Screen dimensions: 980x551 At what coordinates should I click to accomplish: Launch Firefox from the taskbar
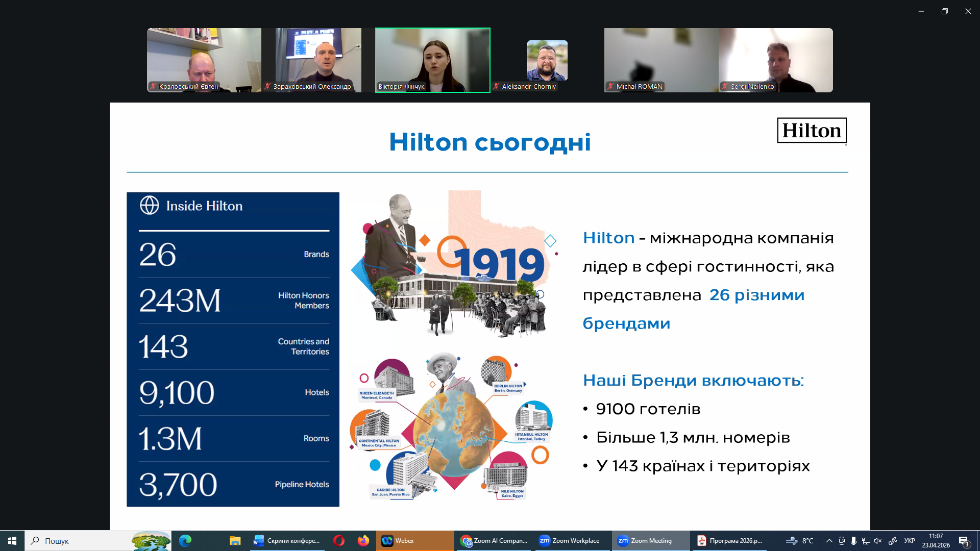(363, 541)
